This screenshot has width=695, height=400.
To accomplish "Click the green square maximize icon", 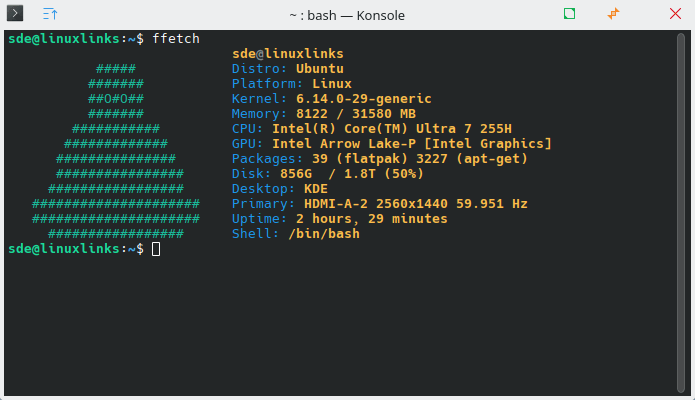I will point(569,14).
